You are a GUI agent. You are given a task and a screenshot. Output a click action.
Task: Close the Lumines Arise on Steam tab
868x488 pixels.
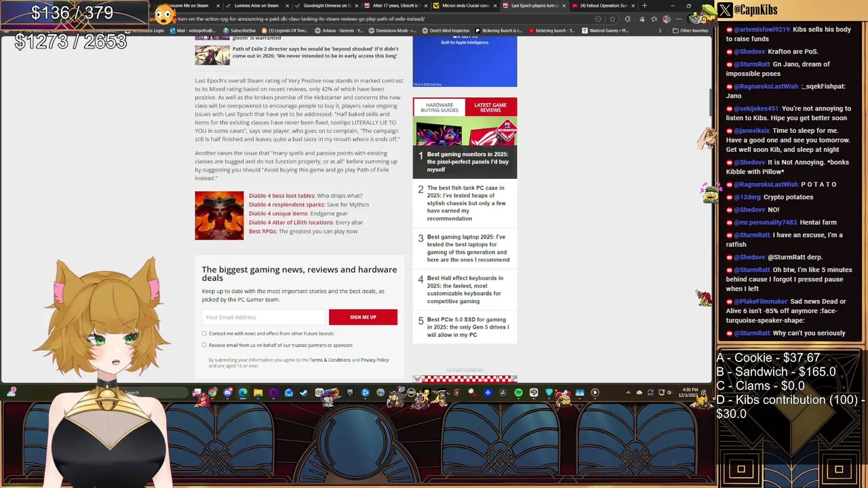pos(287,5)
